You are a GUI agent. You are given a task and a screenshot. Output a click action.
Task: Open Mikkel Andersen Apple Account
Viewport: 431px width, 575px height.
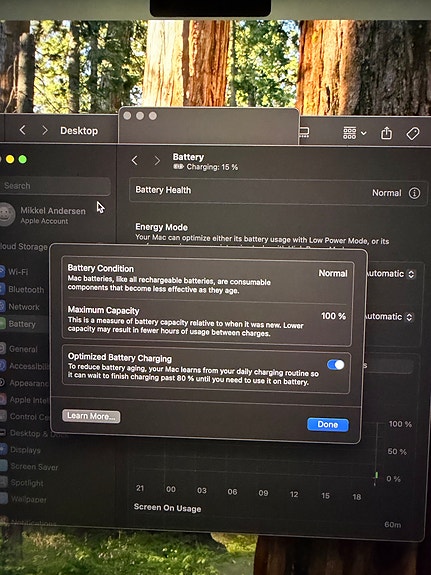[44, 215]
